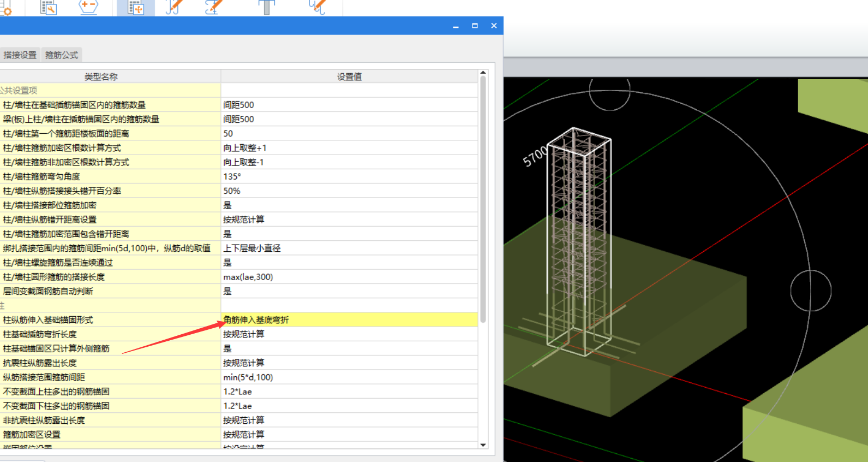Edit the max(lae,300) value cell
This screenshot has width=868, height=462.
pos(349,277)
